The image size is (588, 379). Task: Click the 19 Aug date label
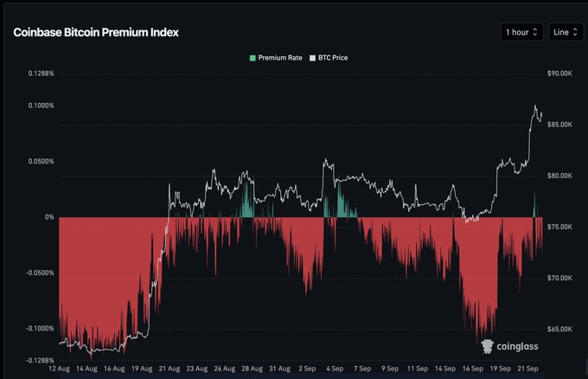[x=142, y=369]
